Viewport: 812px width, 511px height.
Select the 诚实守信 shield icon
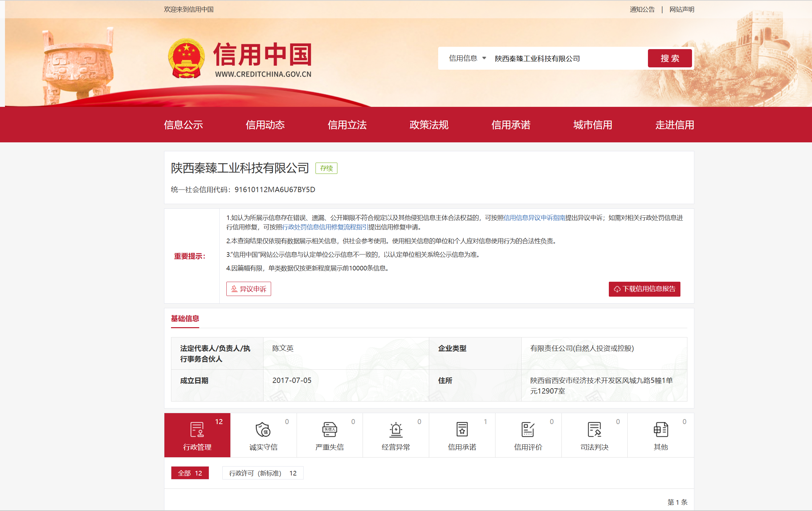263,429
